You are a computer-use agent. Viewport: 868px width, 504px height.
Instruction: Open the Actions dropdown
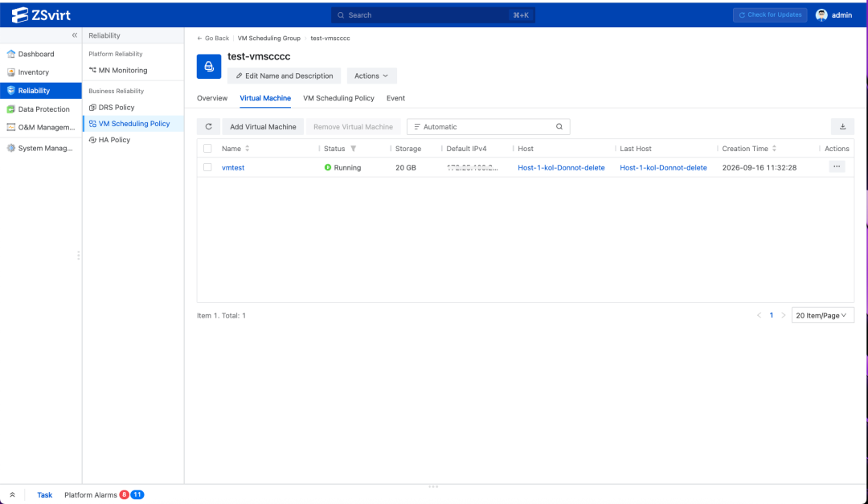371,76
